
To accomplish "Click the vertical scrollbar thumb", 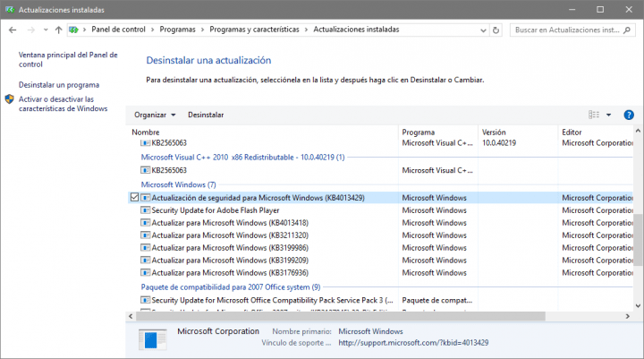I will click(638, 240).
